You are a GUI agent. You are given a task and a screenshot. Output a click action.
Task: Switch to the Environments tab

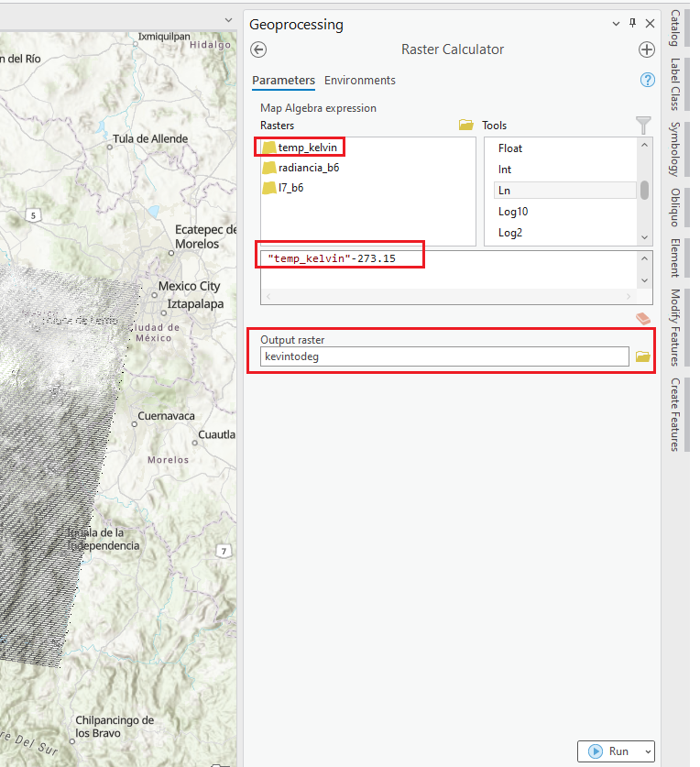(x=360, y=81)
